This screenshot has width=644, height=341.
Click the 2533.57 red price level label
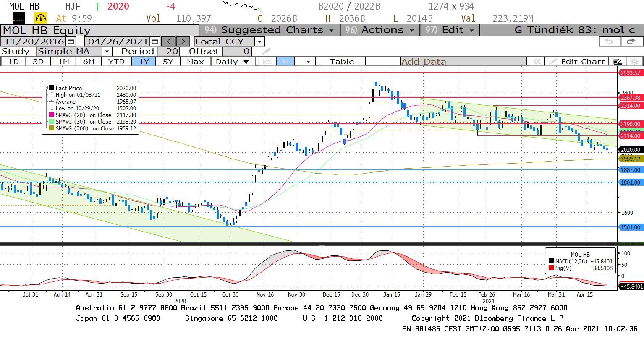click(x=631, y=73)
